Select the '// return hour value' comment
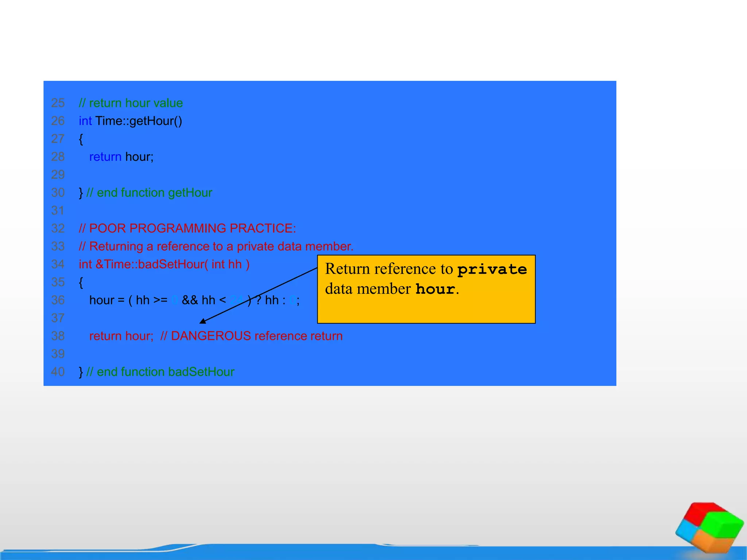 131,103
